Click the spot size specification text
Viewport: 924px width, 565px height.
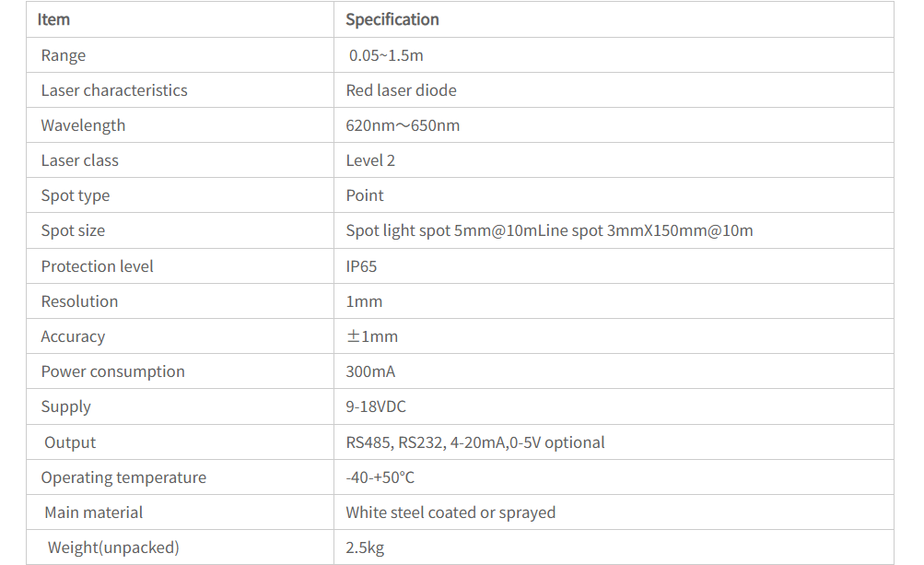549,230
